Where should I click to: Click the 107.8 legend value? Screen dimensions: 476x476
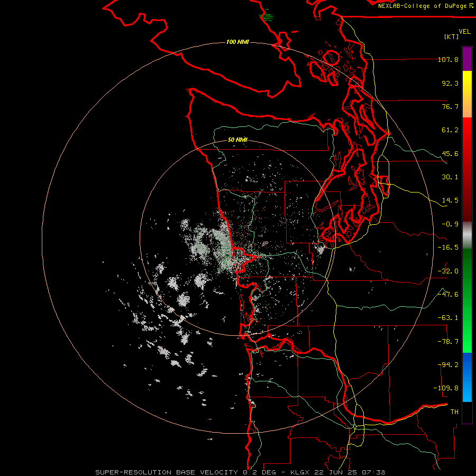coord(448,59)
